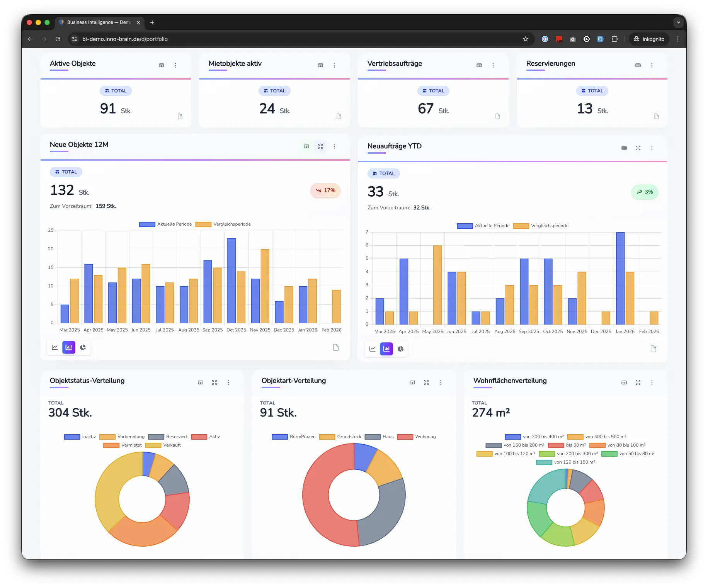The width and height of the screenshot is (708, 588).
Task: Open fullscreen view for Objektart-Verteilung
Action: 426,382
